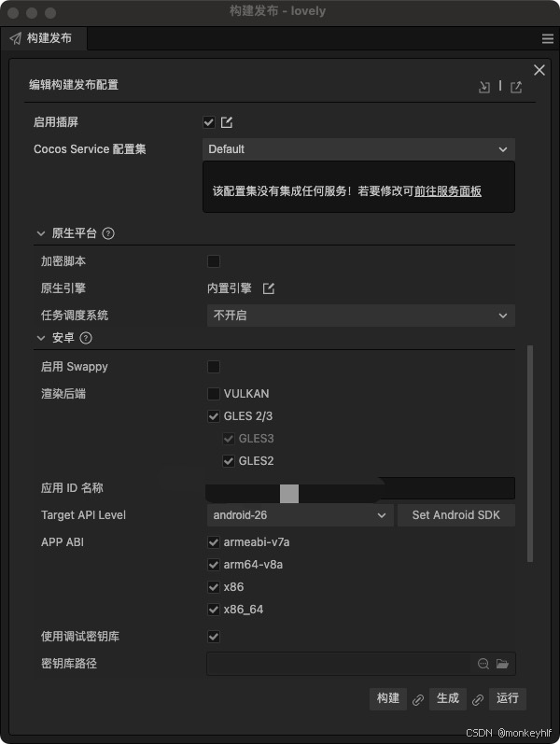
Task: Click the vertical scrollbar of settings panel
Action: pyautogui.click(x=529, y=454)
